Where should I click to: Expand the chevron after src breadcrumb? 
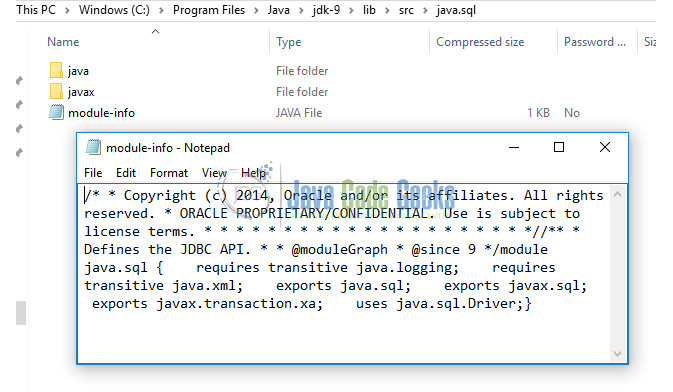(425, 10)
